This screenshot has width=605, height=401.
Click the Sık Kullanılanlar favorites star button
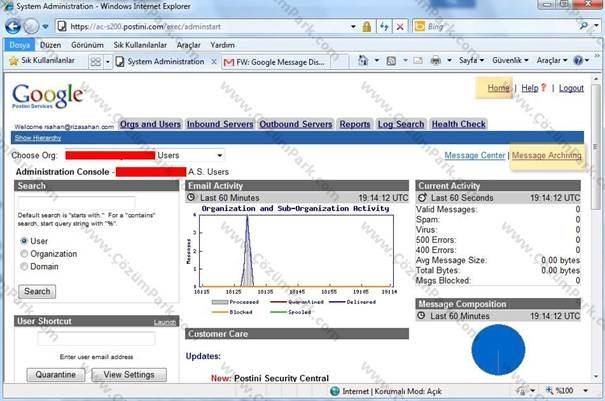point(42,61)
